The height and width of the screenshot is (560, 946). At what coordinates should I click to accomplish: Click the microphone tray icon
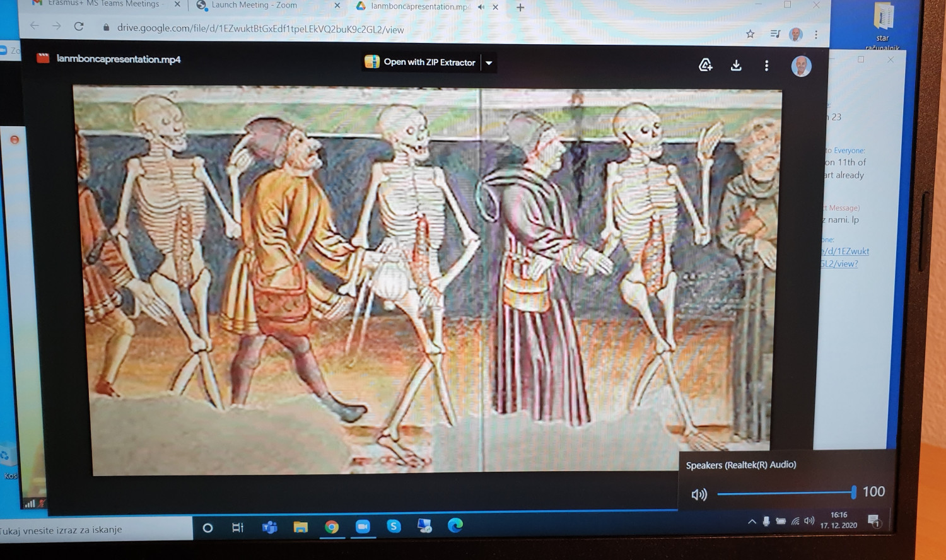point(766,521)
